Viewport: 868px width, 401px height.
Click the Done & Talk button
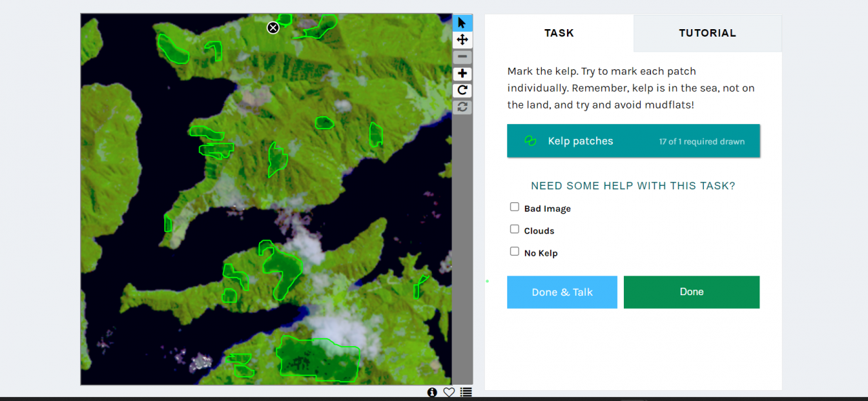tap(562, 292)
